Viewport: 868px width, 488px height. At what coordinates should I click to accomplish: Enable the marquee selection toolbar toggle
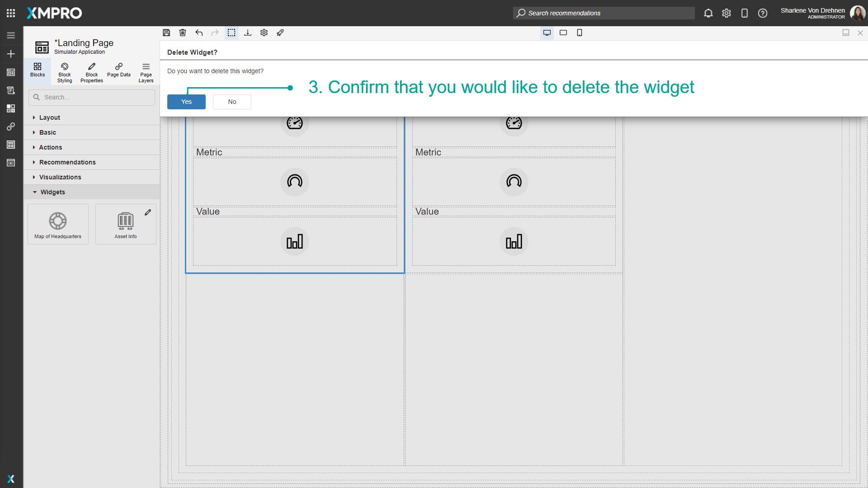pos(231,33)
